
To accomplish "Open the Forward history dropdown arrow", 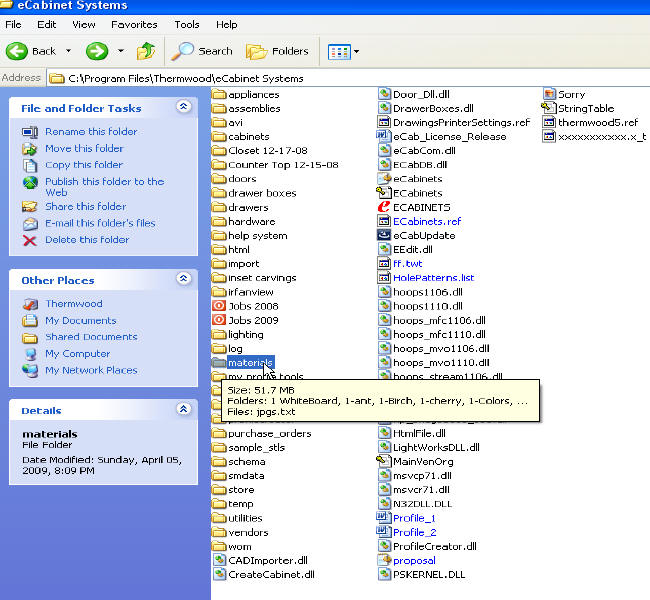I will coord(121,51).
